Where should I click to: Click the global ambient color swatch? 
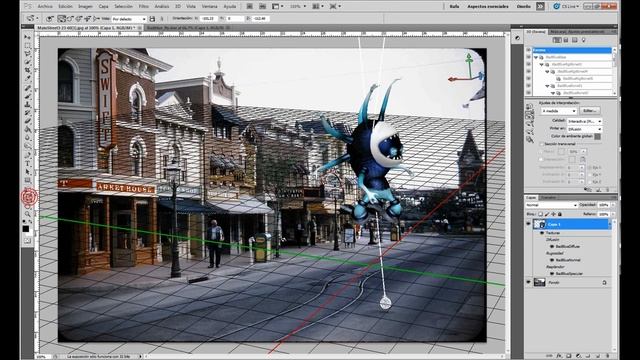[597, 137]
